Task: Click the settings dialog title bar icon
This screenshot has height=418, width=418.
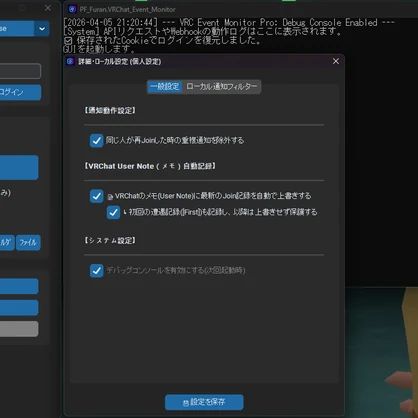Action: (70, 61)
